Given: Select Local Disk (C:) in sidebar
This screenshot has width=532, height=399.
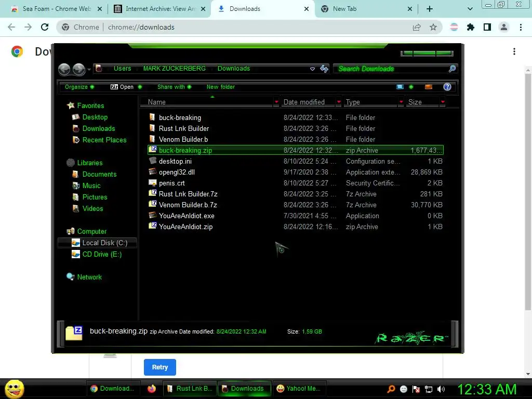Looking at the screenshot, I should coord(98,243).
